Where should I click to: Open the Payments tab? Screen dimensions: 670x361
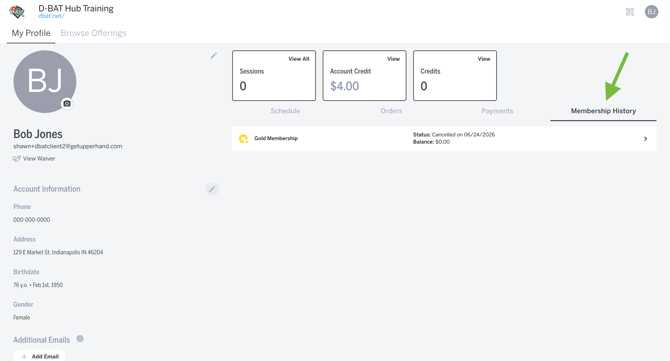[x=497, y=111]
